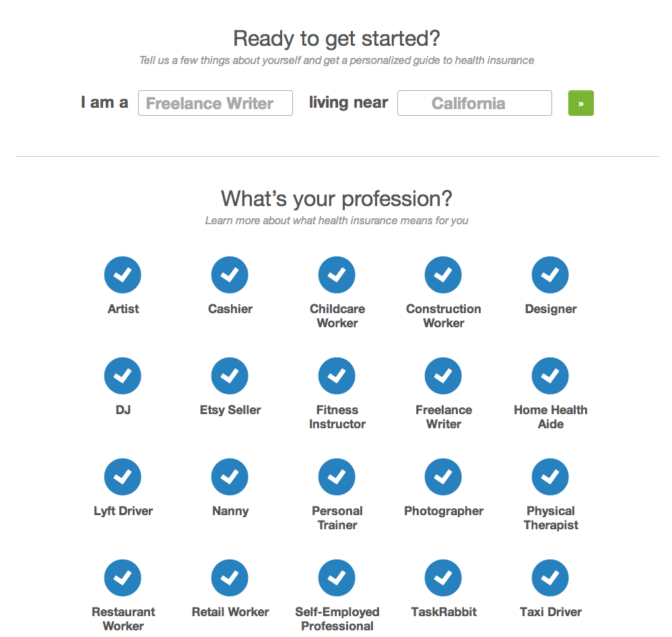This screenshot has height=637, width=672.
Task: Click the Lyft Driver checkmark icon
Action: point(123,477)
